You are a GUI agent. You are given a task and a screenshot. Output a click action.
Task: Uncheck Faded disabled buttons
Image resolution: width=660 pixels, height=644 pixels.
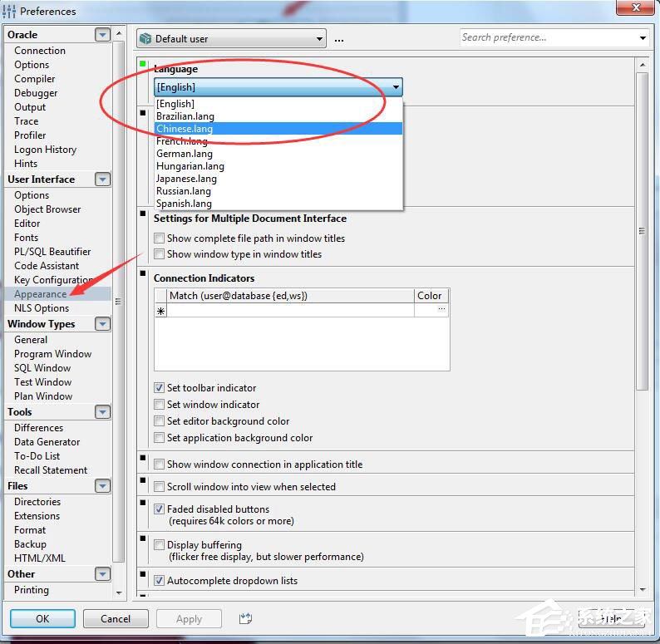pos(159,509)
